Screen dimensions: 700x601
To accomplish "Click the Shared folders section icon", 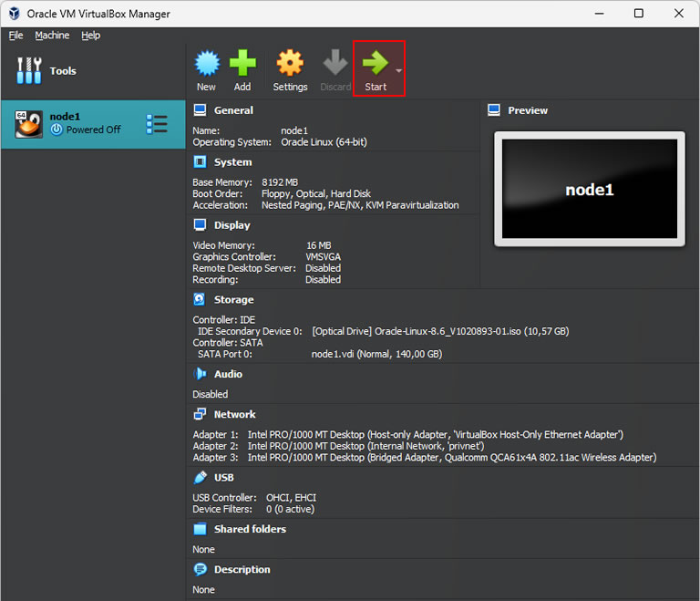I will [x=200, y=529].
